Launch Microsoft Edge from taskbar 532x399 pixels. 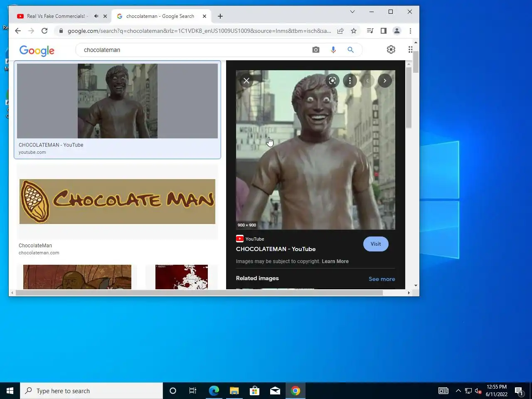pos(214,391)
